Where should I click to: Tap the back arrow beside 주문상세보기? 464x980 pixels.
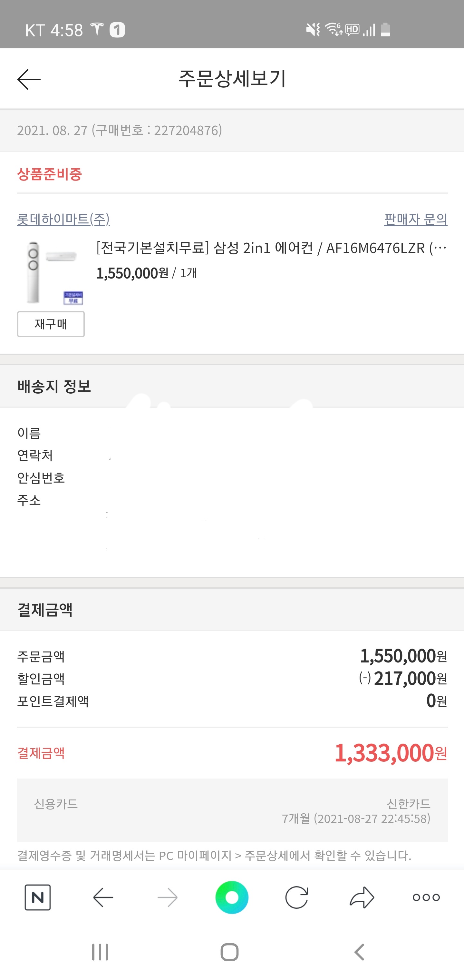(x=29, y=79)
